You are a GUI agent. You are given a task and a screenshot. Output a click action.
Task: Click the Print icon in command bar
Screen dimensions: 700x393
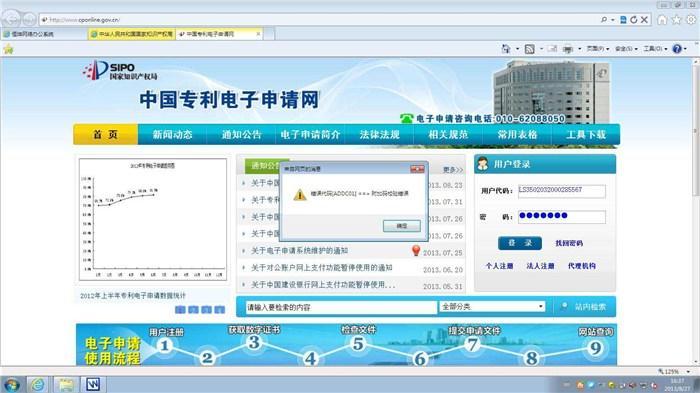[x=567, y=49]
